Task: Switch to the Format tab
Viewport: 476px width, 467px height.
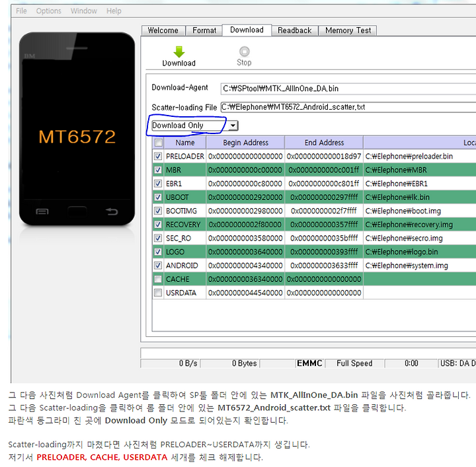Action: coord(204,30)
